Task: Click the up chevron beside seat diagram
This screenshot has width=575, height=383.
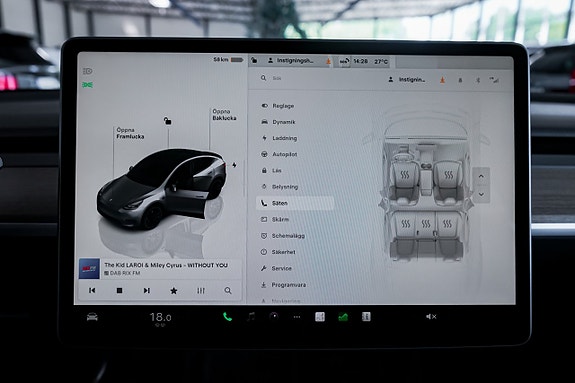Action: pyautogui.click(x=481, y=176)
